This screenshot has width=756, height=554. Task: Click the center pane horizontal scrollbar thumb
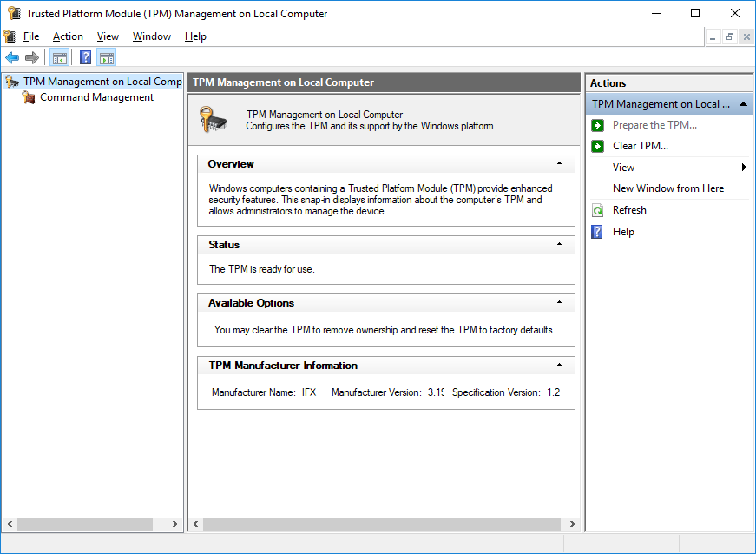tap(382, 524)
